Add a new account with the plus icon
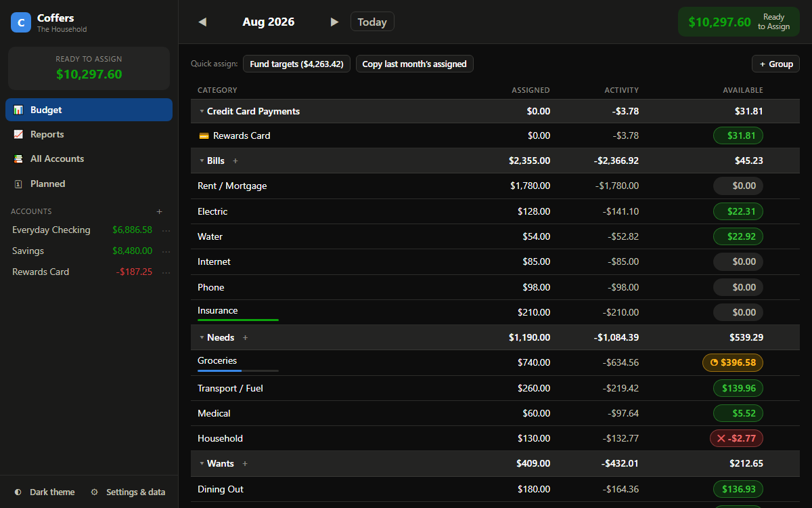Image resolution: width=812 pixels, height=508 pixels. coord(160,211)
